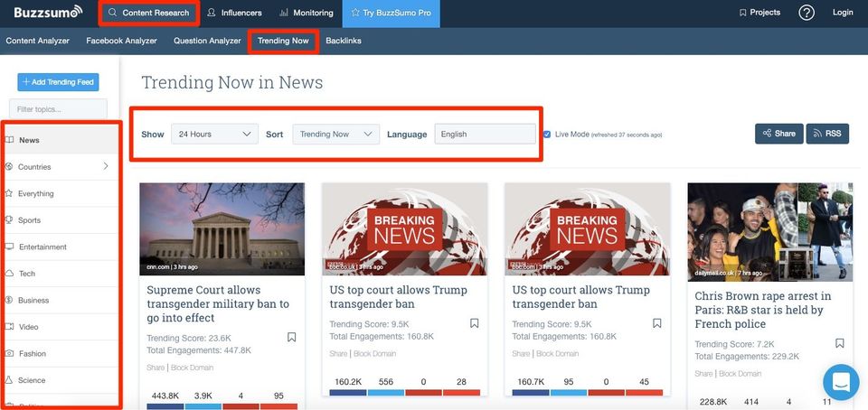Click the Tech cloud icon
The height and width of the screenshot is (410, 868).
(x=9, y=274)
